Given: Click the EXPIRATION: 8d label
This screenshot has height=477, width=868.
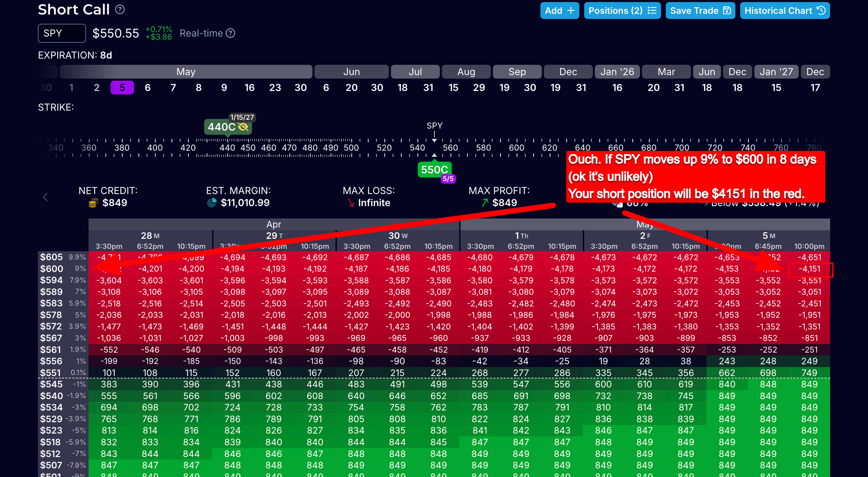Looking at the screenshot, I should (75, 55).
